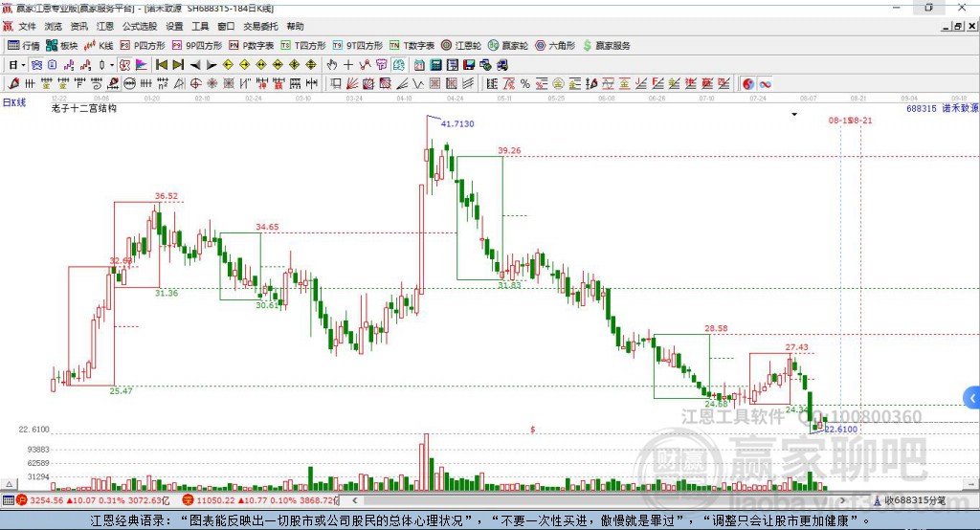Viewport: 980px width, 530px height.
Task: Click the yin-yang taiji icon
Action: (748, 84)
